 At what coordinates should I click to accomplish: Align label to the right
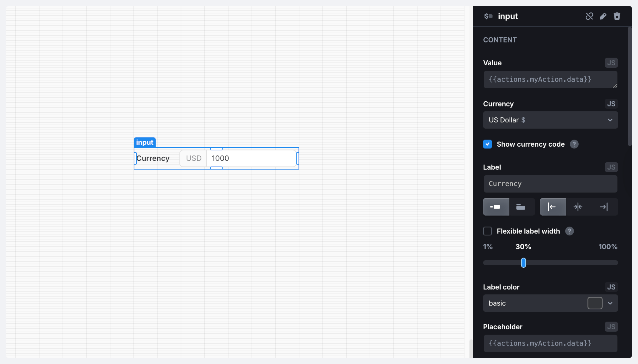click(604, 207)
